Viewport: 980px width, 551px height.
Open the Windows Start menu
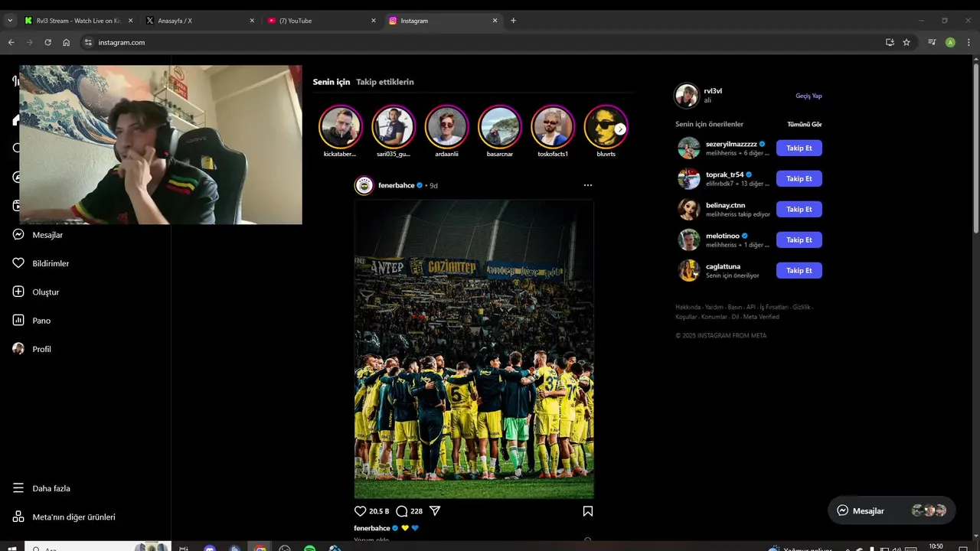(x=11, y=548)
